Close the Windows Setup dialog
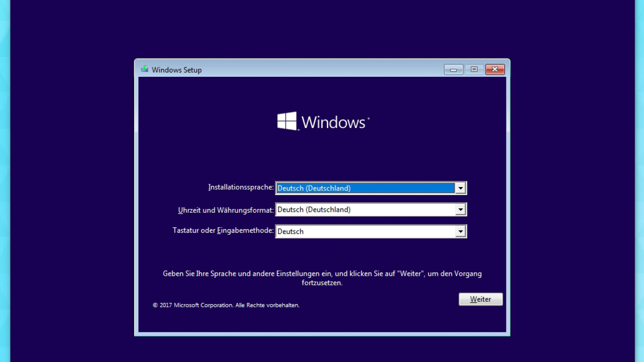644x362 pixels. (x=495, y=70)
